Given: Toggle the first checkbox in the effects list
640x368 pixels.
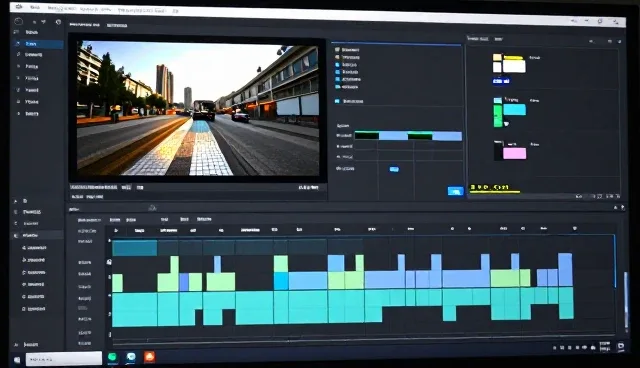Looking at the screenshot, I should coord(338,50).
